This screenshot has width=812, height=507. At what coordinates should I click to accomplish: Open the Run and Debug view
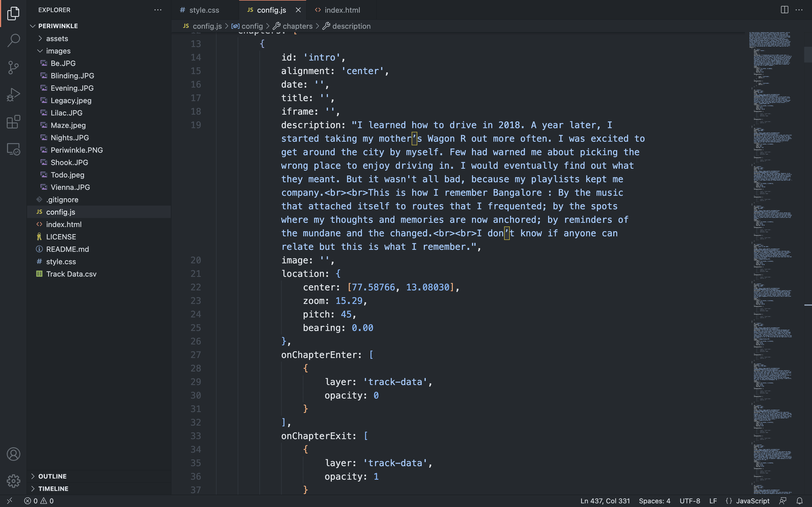pos(14,95)
